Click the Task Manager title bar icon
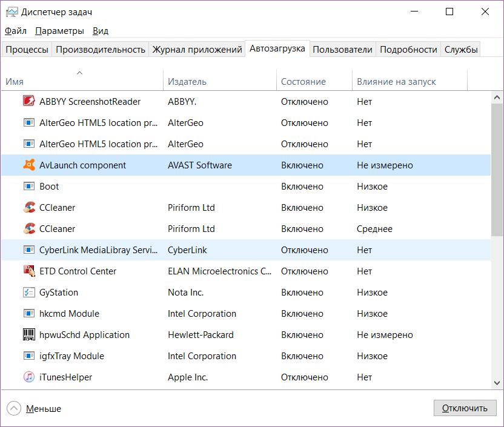The image size is (504, 427). pyautogui.click(x=12, y=12)
